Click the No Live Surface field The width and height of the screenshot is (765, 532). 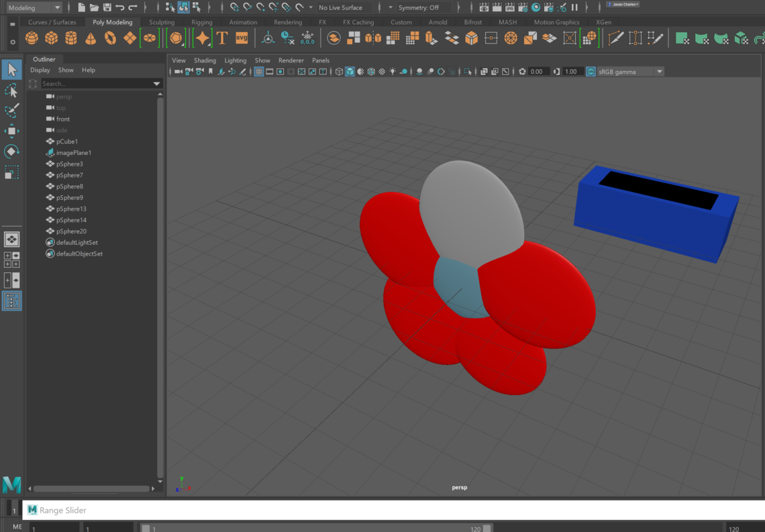tap(344, 7)
